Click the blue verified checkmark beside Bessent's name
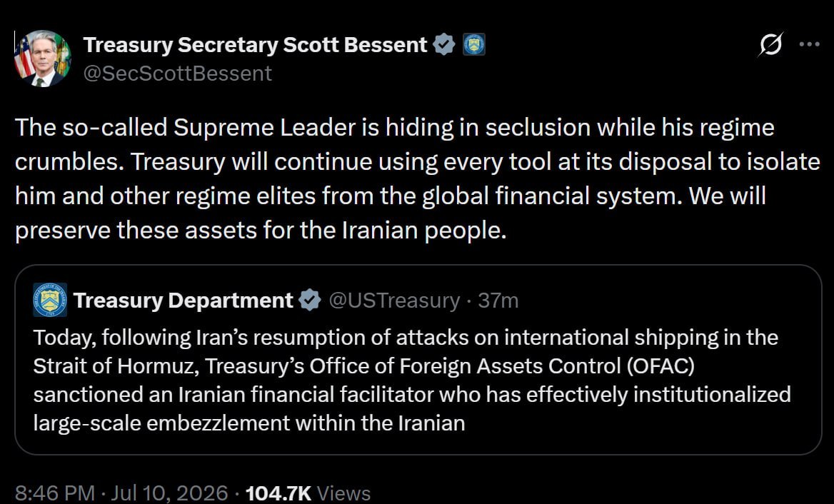The height and width of the screenshot is (504, 834). [x=443, y=45]
